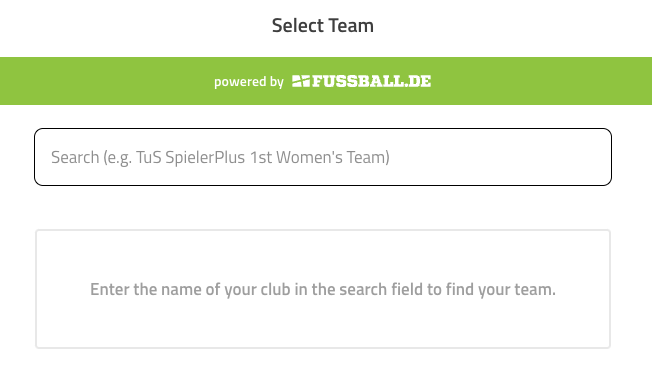Viewport: 652px width, 387px height.
Task: Click empty right end of search box
Action: [499, 157]
